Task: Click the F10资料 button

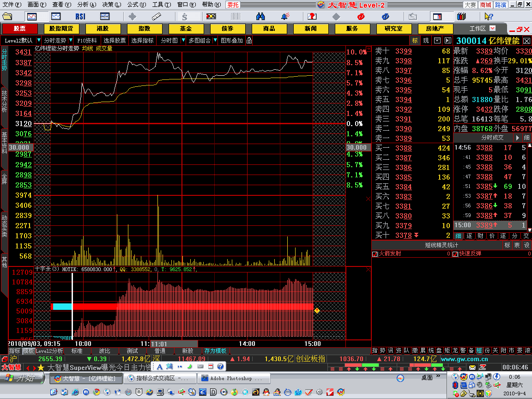Action: point(87,40)
